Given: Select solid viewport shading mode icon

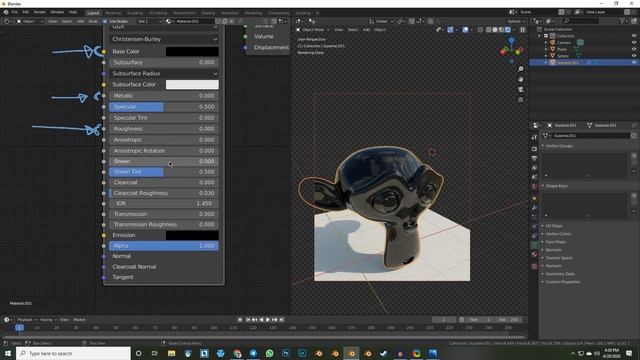Looking at the screenshot, I should tap(495, 30).
